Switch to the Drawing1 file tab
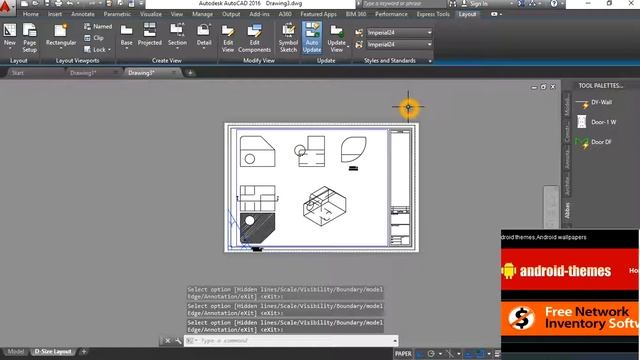This screenshot has height=360, width=640. coord(83,73)
